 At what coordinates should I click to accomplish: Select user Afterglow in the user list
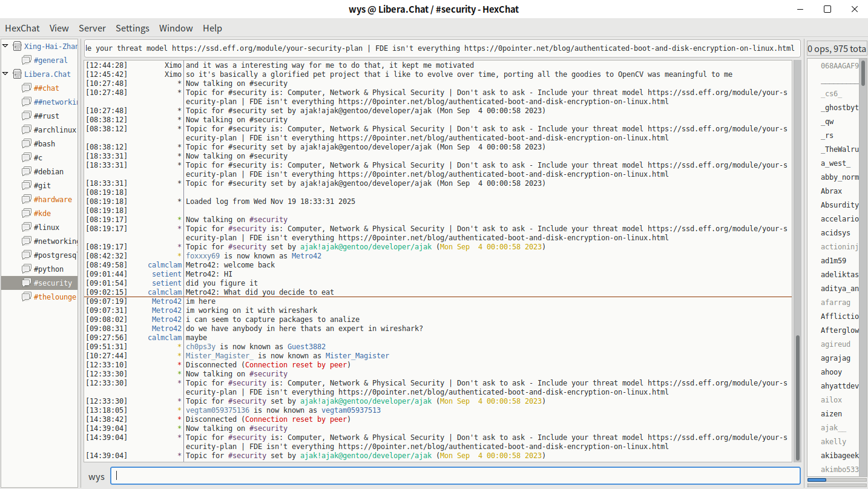(x=840, y=330)
